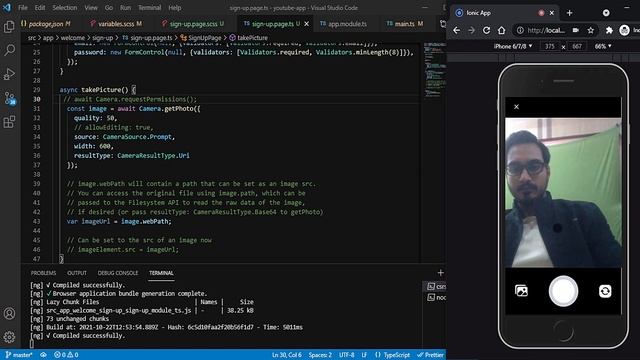Viewport: 640px width, 360px height.
Task: Click the browser address bar URL
Action: tap(546, 30)
